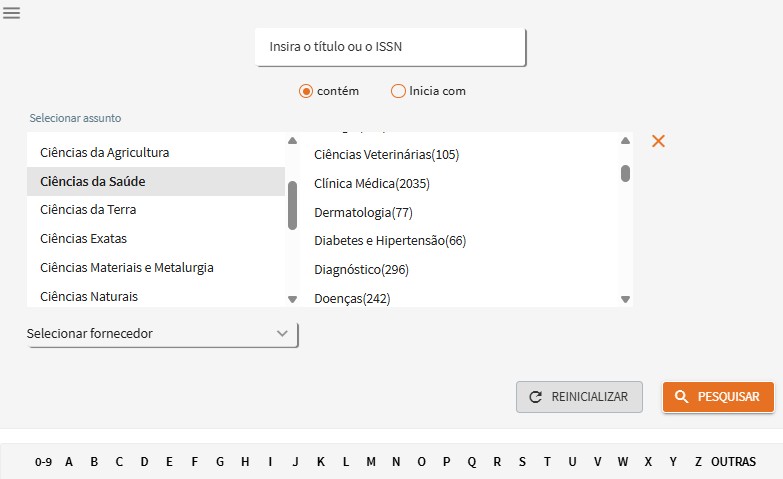Open the 'OUTRAS' alphabet filter
Image resolution: width=783 pixels, height=479 pixels.
click(x=733, y=462)
